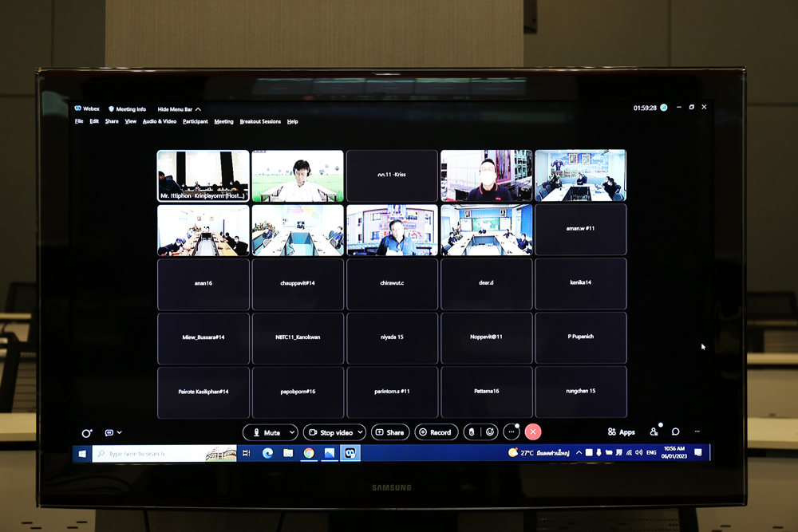The image size is (798, 532).
Task: Open the Breakout Sessions menu
Action: (260, 121)
